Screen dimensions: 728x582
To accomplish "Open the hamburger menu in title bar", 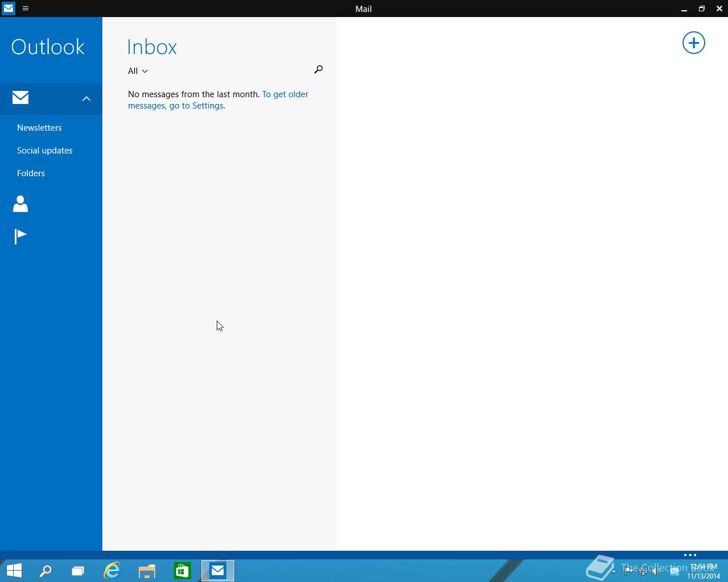I will point(26,9).
